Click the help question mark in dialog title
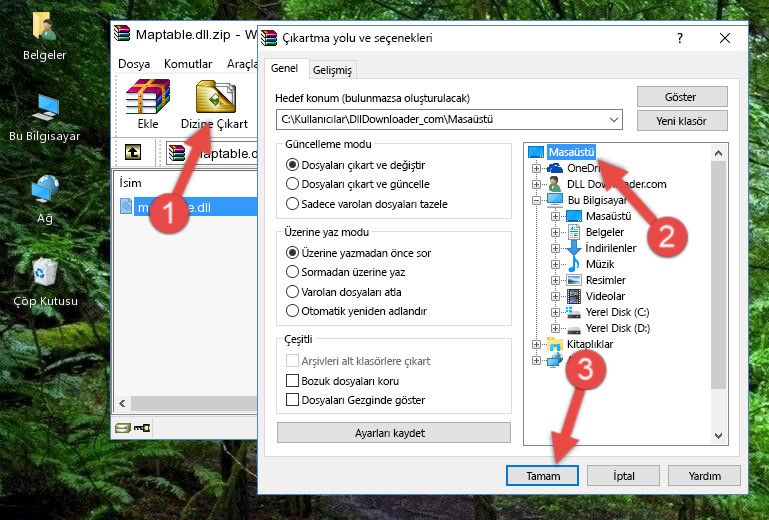 [x=680, y=38]
